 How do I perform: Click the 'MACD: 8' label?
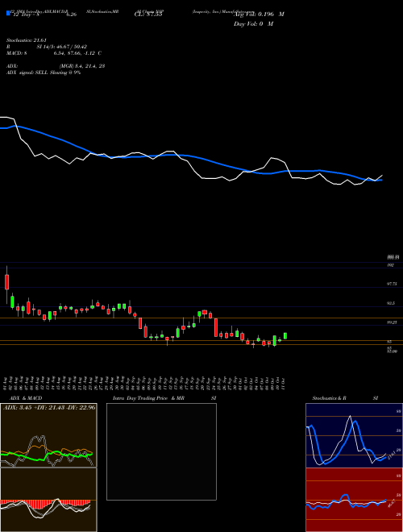click(x=17, y=53)
